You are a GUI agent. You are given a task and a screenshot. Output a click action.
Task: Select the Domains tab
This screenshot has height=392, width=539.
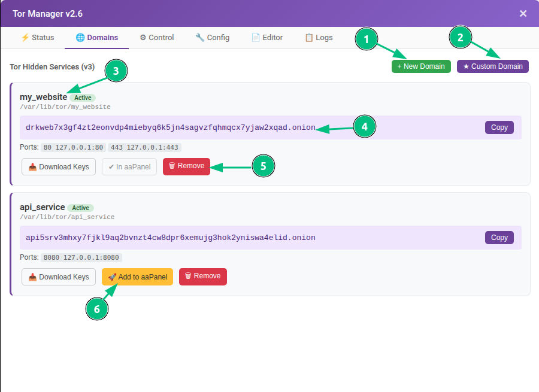pyautogui.click(x=96, y=38)
